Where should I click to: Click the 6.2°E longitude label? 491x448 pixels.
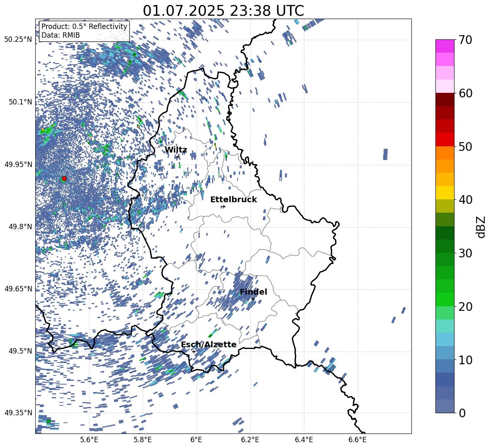tap(250, 440)
